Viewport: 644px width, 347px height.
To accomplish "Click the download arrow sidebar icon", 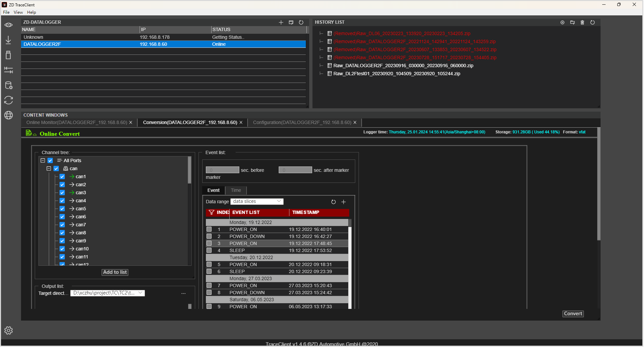I will 8,40.
